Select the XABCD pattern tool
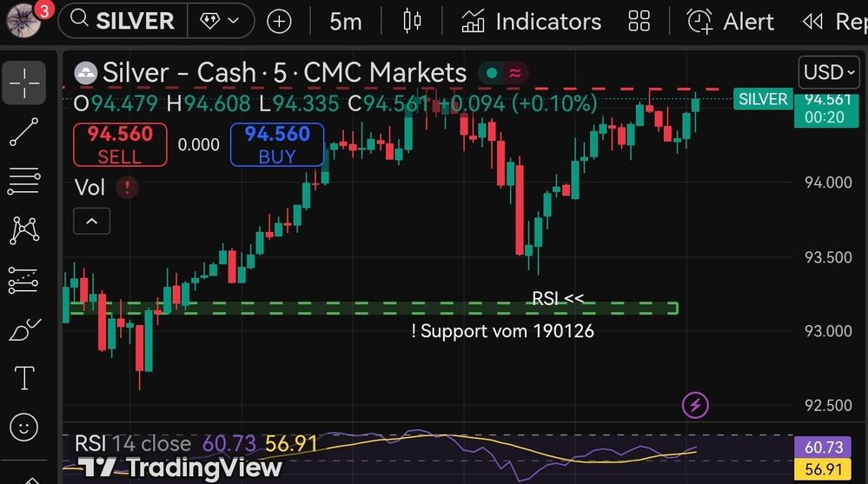This screenshot has width=868, height=484. [x=23, y=229]
